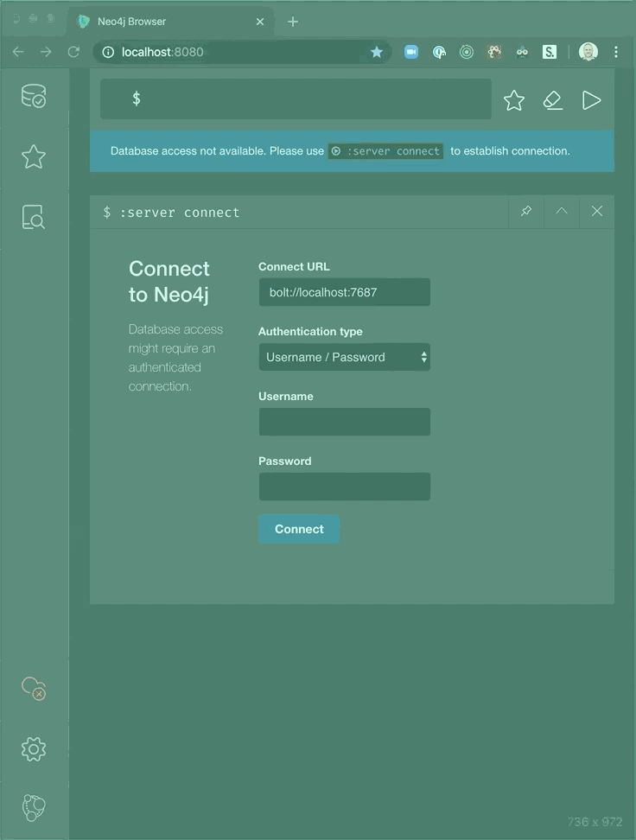Viewport: 636px width, 840px height.
Task: Click into the $ command editor
Action: pos(296,99)
